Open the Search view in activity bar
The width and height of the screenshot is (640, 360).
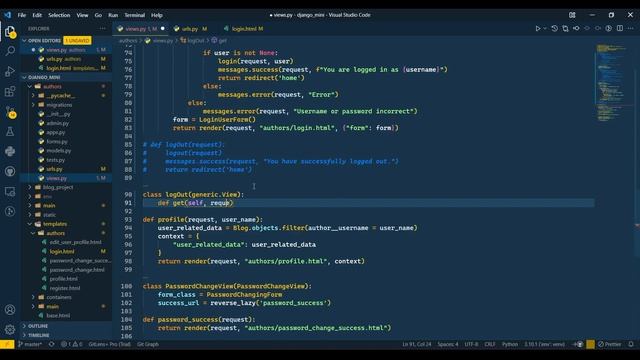[x=10, y=51]
